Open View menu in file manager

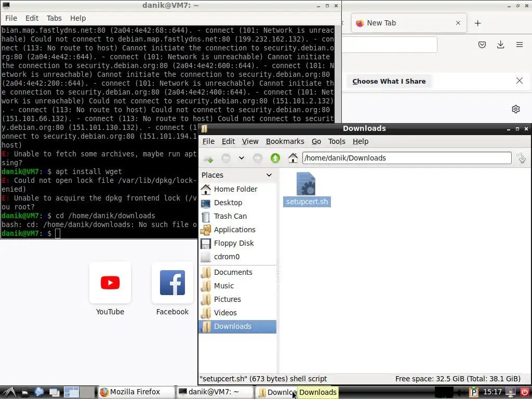250,141
